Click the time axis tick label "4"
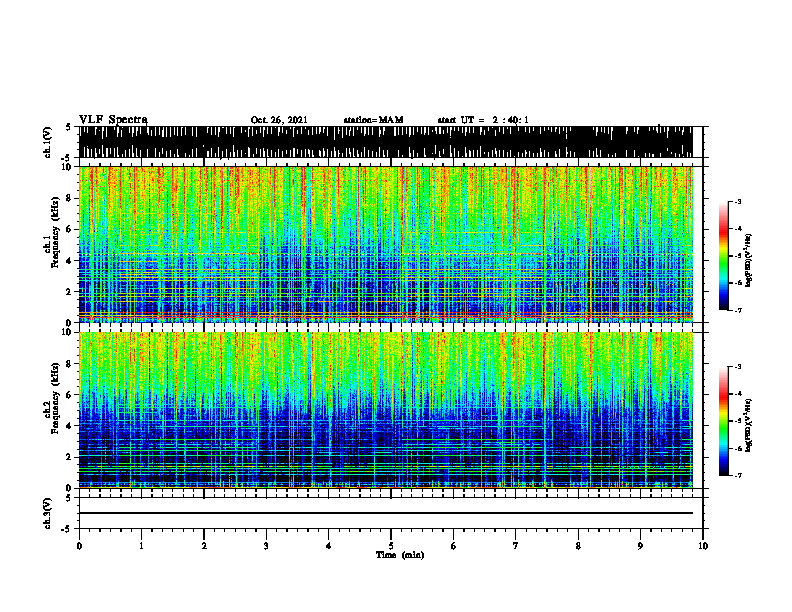The image size is (792, 612). pos(329,546)
